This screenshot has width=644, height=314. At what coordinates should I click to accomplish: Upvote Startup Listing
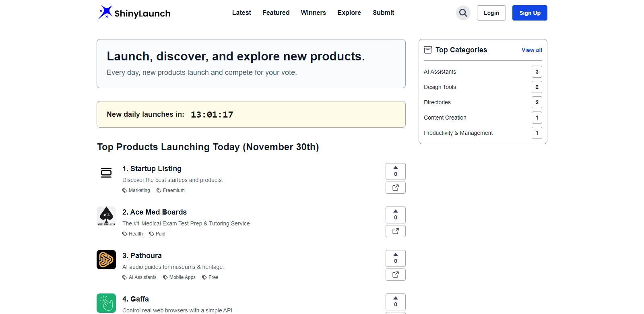pos(396,171)
